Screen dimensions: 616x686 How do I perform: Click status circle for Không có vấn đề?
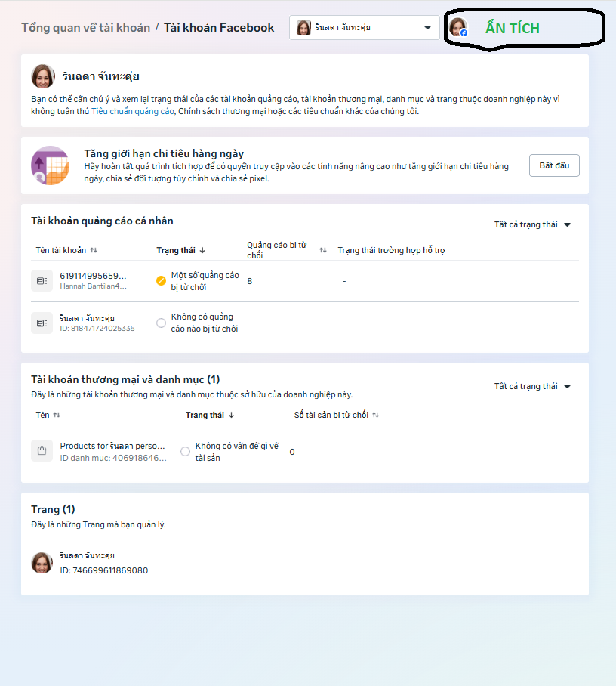[x=186, y=452]
